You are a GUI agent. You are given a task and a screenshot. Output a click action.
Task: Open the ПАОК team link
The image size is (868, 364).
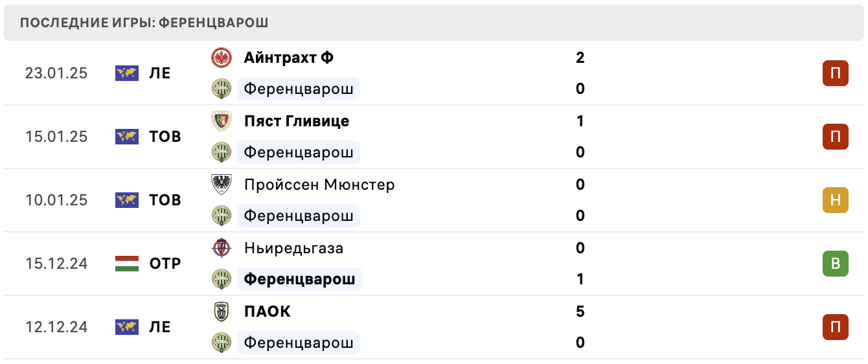point(268,312)
